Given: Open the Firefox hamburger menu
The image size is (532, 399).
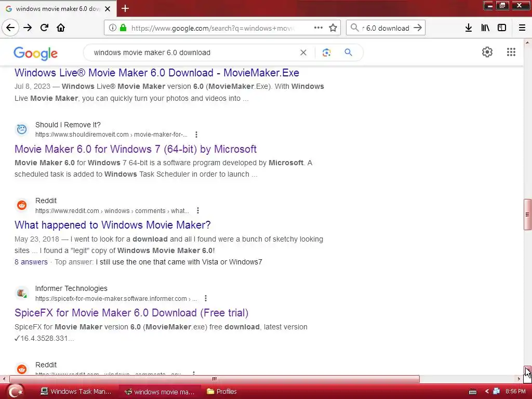Looking at the screenshot, I should [522, 28].
